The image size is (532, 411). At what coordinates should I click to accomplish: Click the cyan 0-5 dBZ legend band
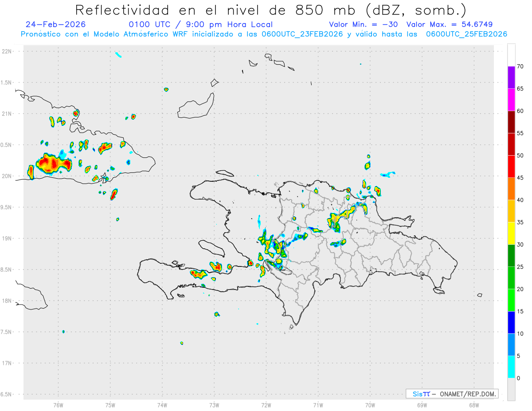(x=511, y=367)
